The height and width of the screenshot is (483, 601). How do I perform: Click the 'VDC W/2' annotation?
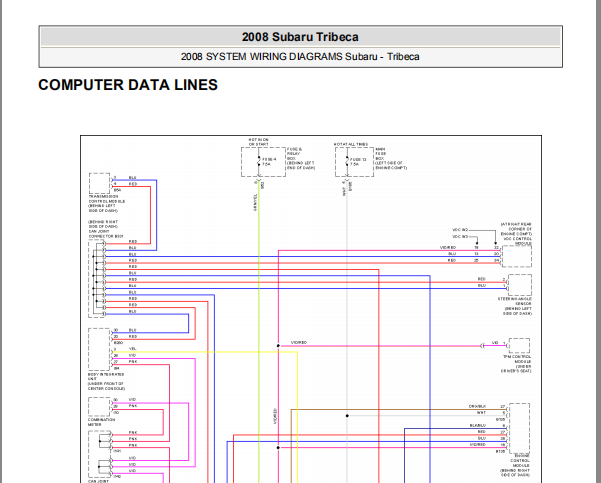coord(460,230)
